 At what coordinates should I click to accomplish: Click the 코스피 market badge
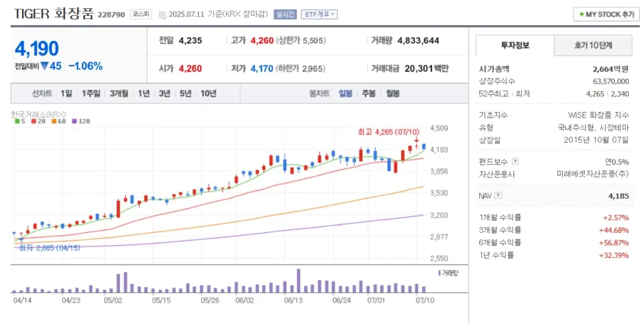[x=140, y=14]
